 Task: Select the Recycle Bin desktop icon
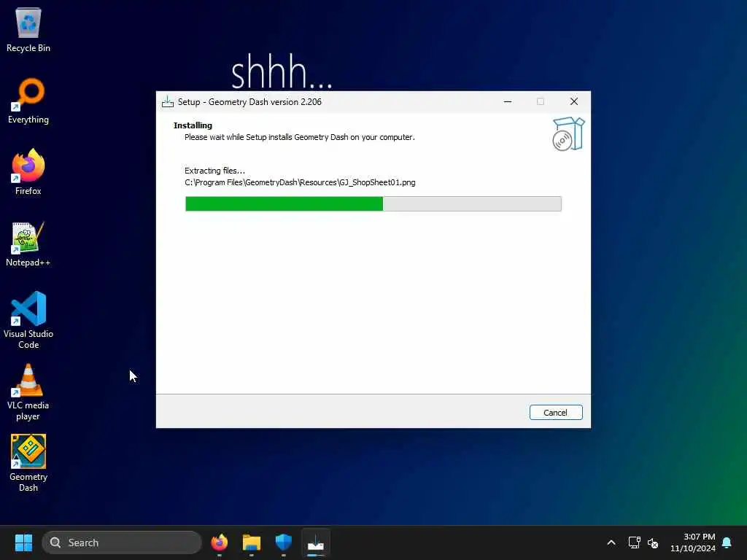[28, 30]
